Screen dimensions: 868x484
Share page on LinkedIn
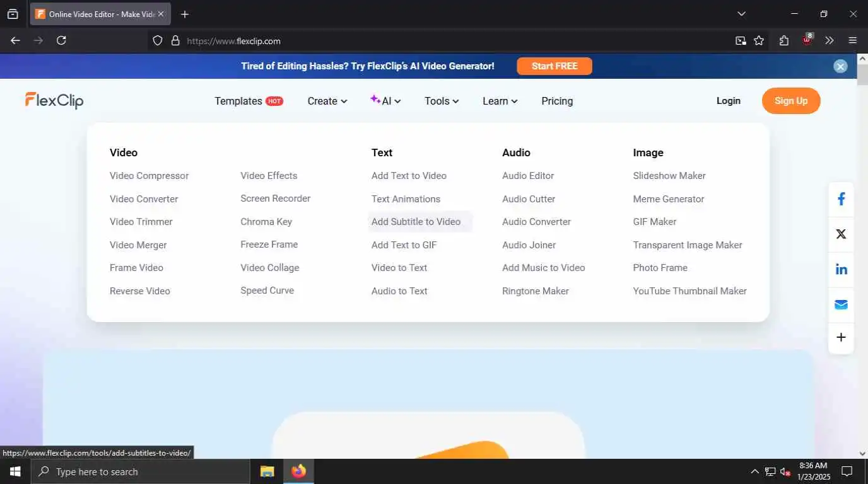(x=841, y=269)
